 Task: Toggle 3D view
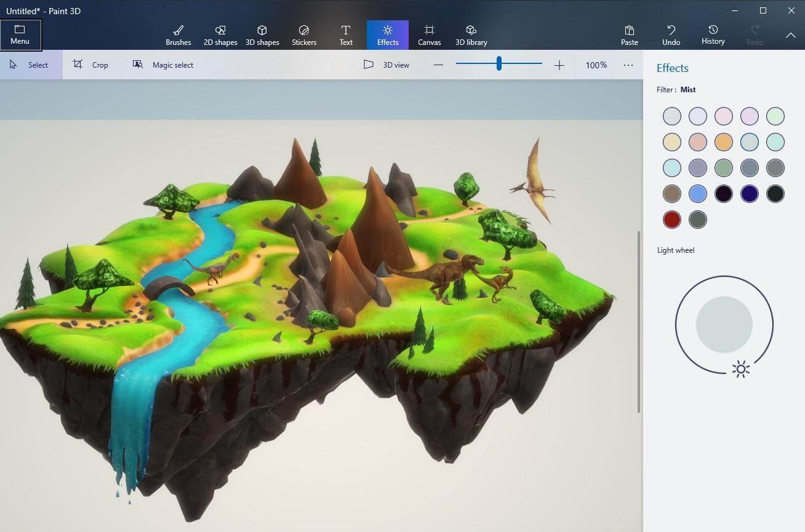pyautogui.click(x=386, y=65)
